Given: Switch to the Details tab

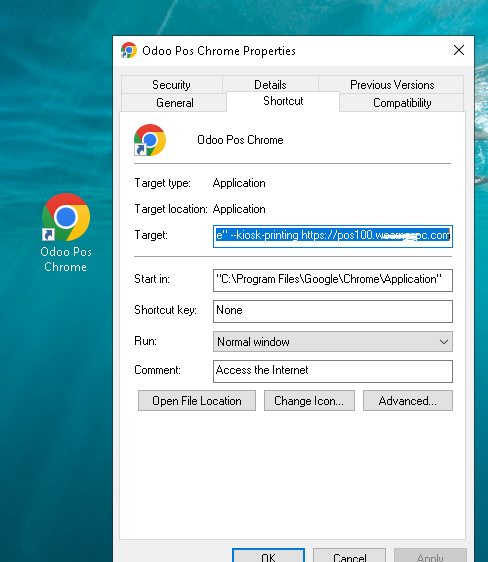Looking at the screenshot, I should point(270,85).
